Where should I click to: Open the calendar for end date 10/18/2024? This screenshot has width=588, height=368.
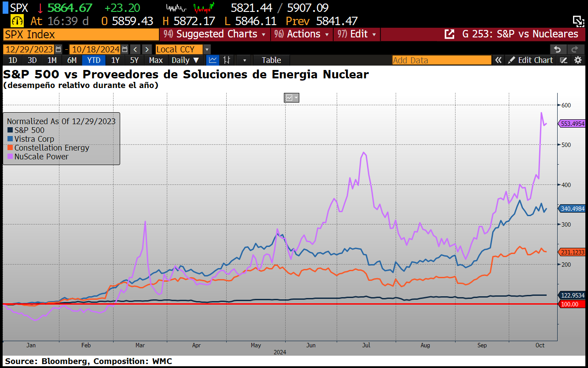[125, 49]
